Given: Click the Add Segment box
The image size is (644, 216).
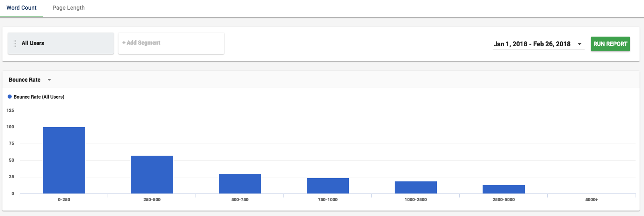Looking at the screenshot, I should click(x=171, y=43).
